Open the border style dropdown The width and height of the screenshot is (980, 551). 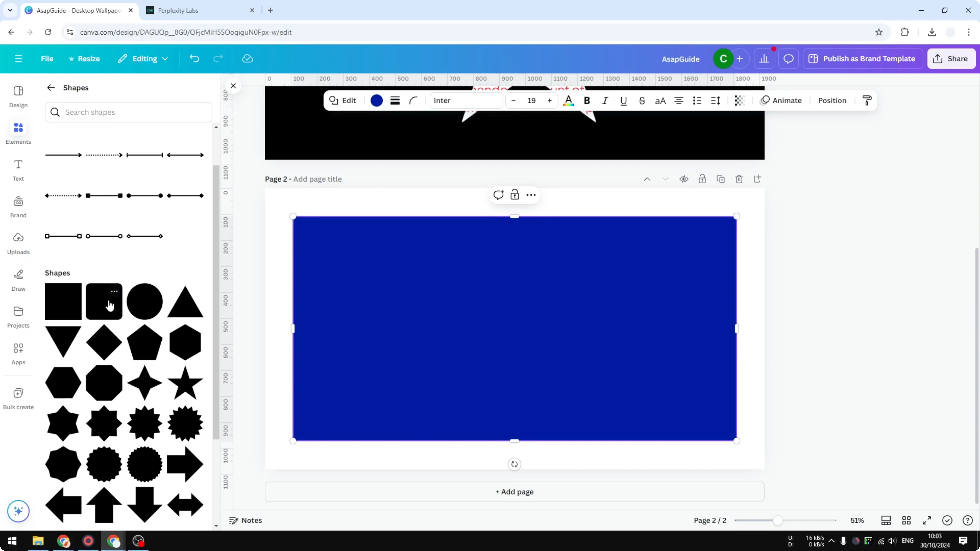click(x=395, y=100)
